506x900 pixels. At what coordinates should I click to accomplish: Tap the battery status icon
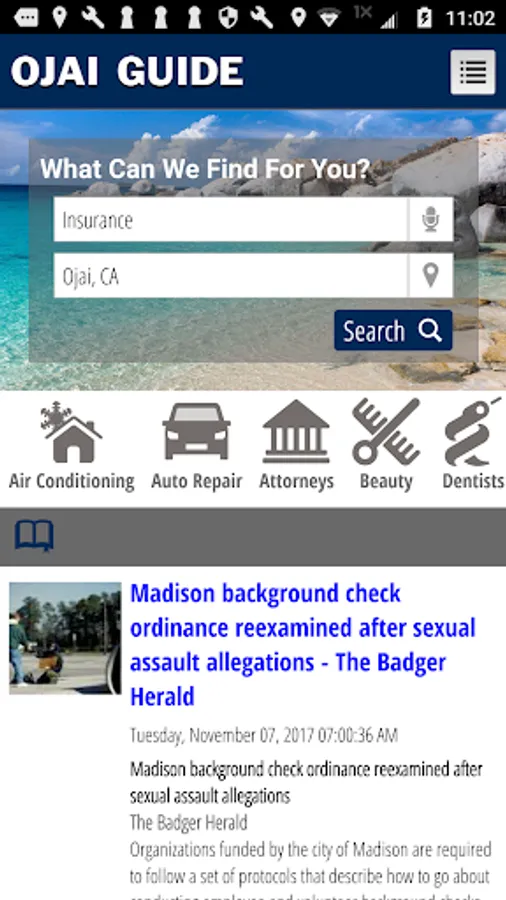425,17
